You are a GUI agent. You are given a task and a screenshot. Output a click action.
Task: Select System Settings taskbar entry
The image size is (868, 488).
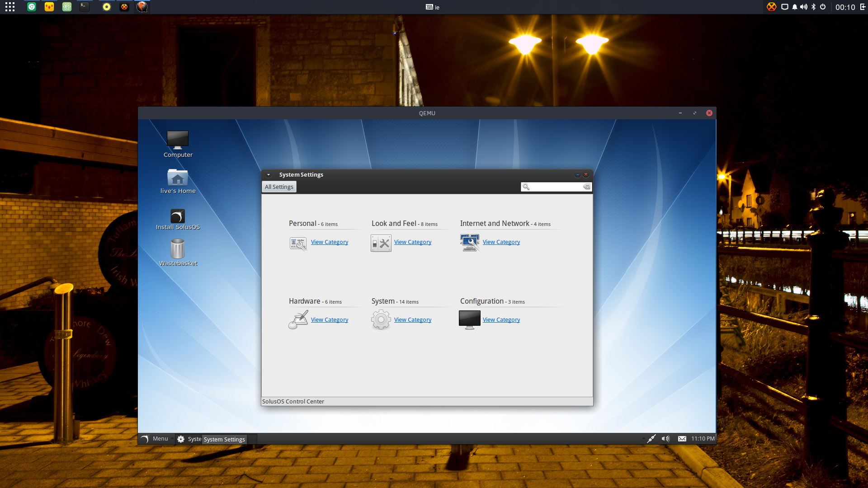pyautogui.click(x=217, y=439)
